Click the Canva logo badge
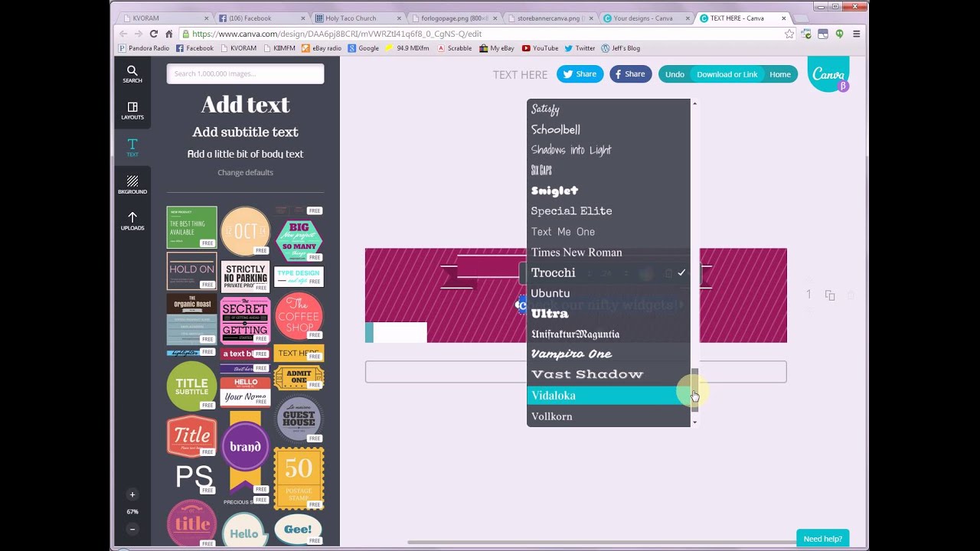 [828, 74]
